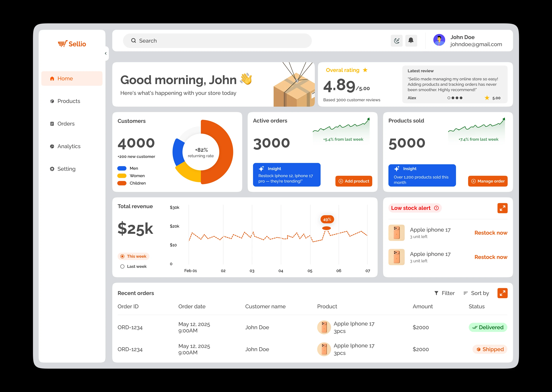Collapse the sidebar with the chevron
Viewport: 552px width, 392px height.
click(106, 53)
